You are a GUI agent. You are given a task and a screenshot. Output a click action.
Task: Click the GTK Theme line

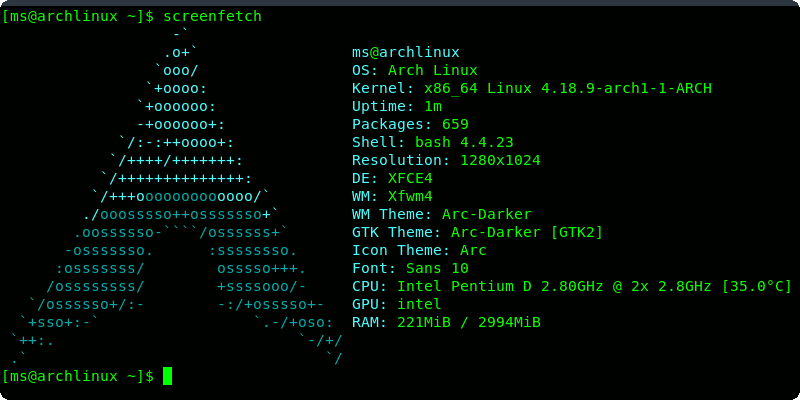tap(477, 232)
